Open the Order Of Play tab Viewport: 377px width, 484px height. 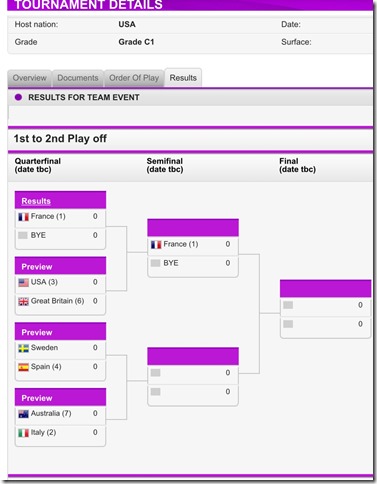coord(134,78)
